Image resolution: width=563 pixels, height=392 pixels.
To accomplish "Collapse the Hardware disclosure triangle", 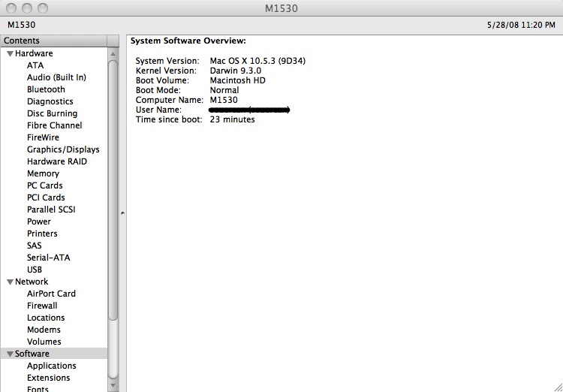I will click(11, 54).
